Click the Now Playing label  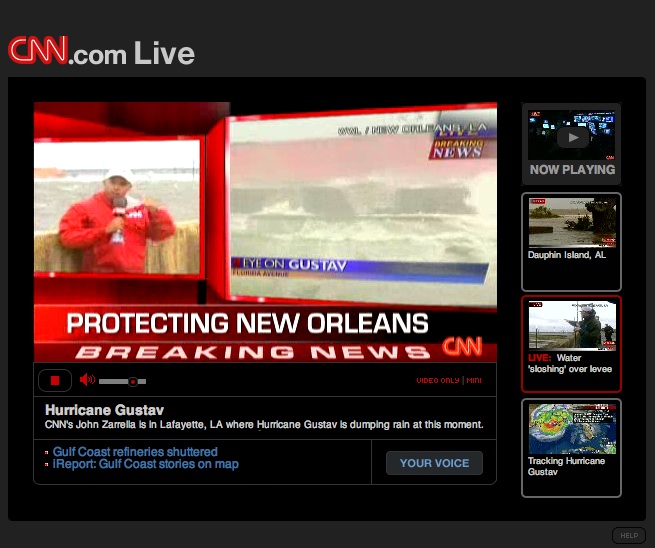coord(572,170)
